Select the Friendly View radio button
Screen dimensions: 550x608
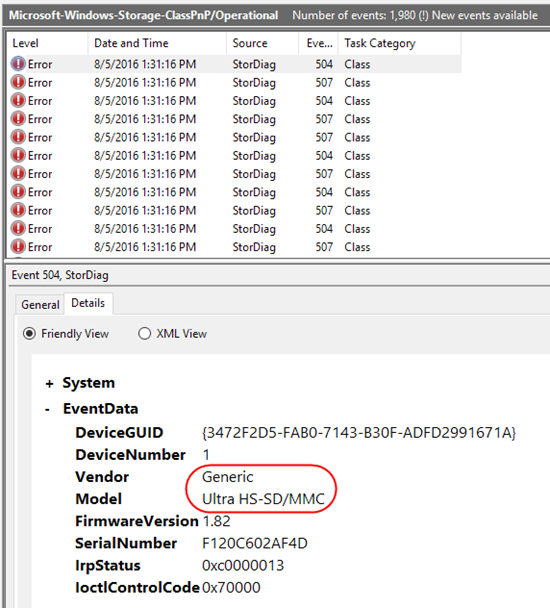(x=29, y=333)
